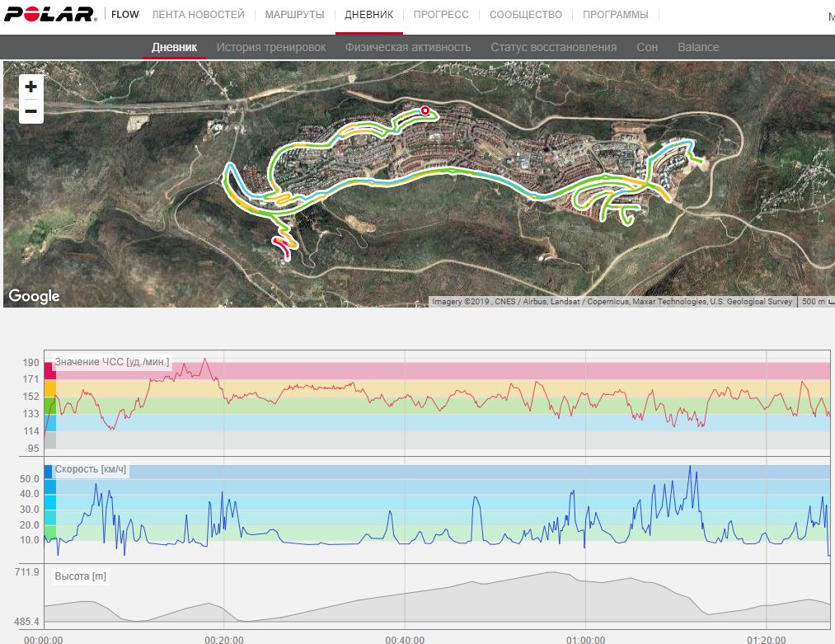Click the orange heart rate zone swatch
This screenshot has width=835, height=644.
tap(50, 388)
